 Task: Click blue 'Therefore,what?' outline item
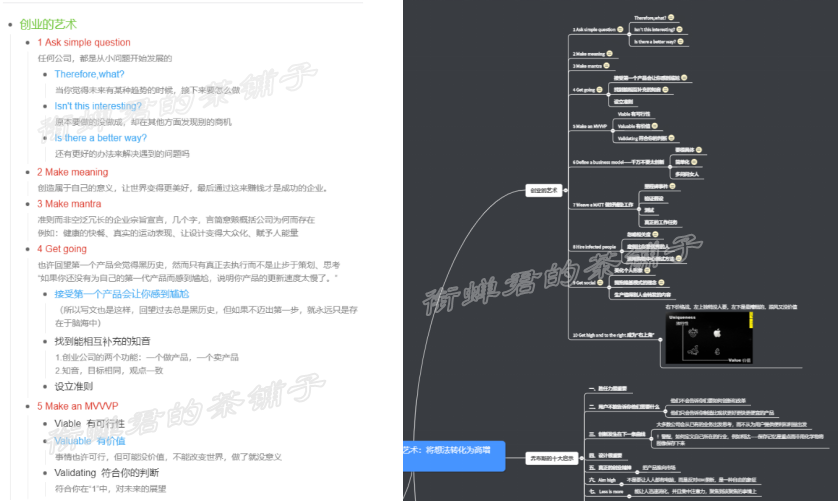pos(89,74)
